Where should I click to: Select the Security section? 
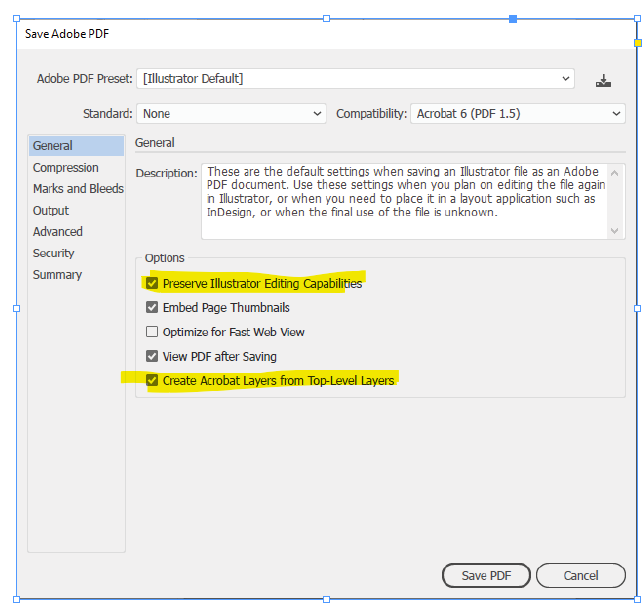coord(54,253)
